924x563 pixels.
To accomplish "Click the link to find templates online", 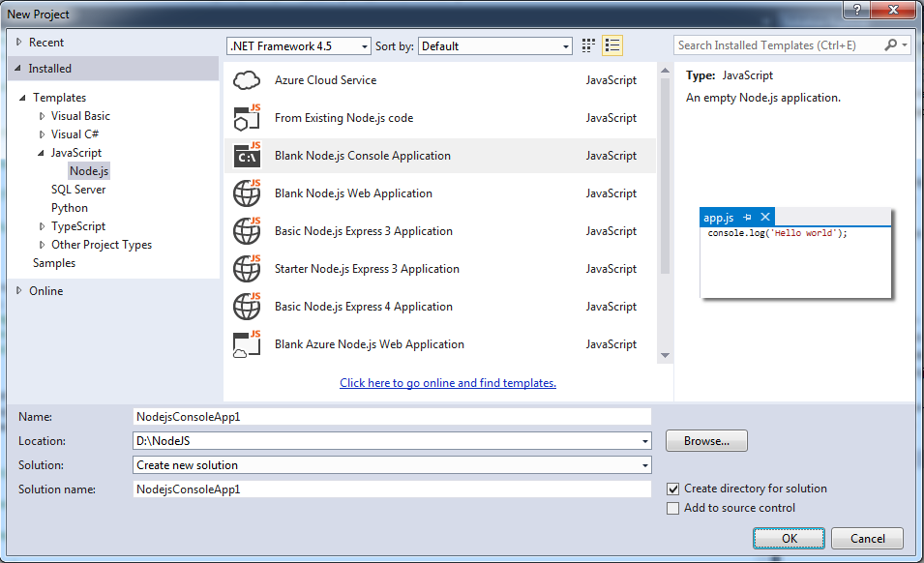I will click(447, 383).
